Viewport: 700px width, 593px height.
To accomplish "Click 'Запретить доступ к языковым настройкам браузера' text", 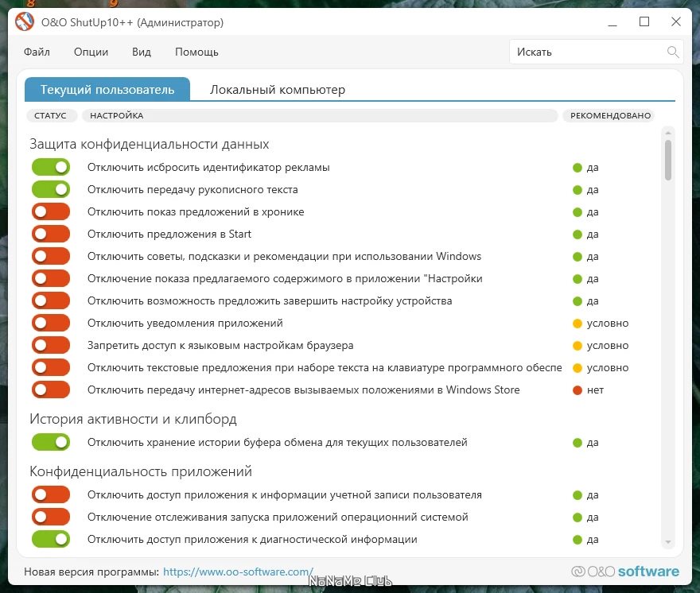I will [x=220, y=345].
